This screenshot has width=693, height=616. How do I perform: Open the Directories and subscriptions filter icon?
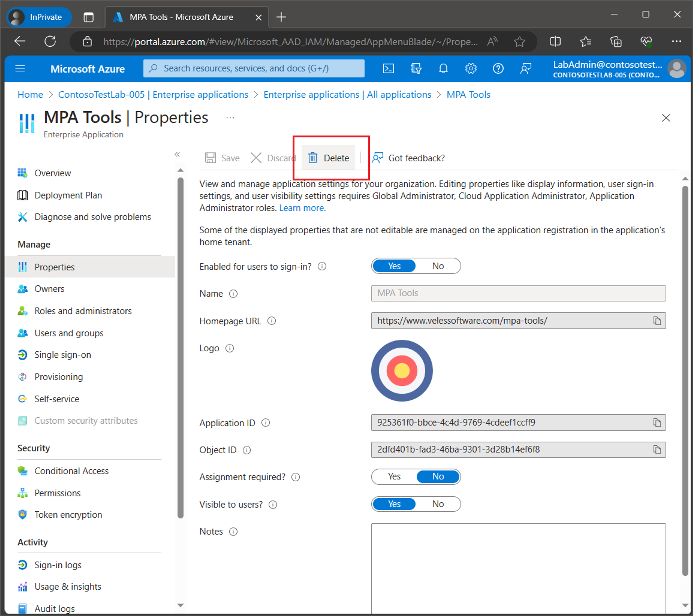[x=416, y=68]
